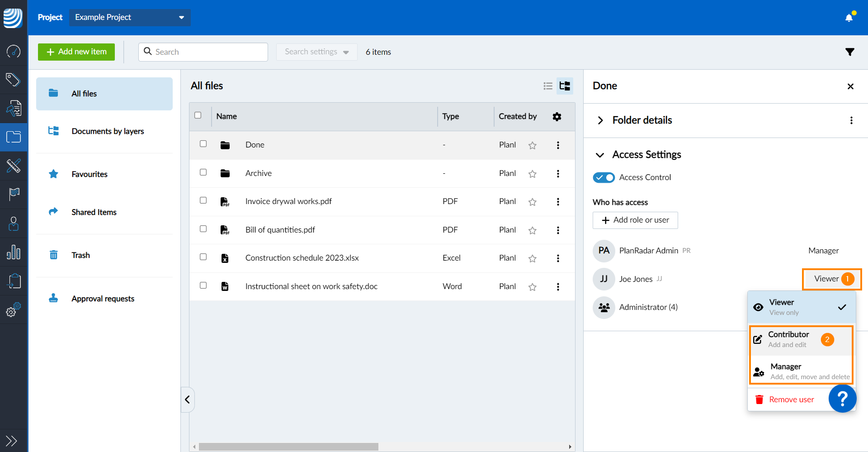Click the filter funnel icon
Screen dimensions: 868x452
click(x=849, y=52)
